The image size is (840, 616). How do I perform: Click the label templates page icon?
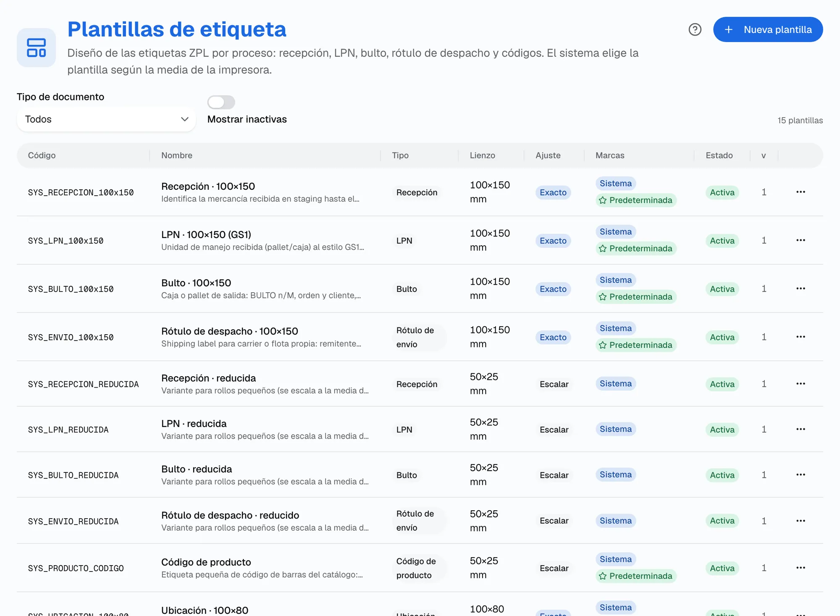coord(36,47)
